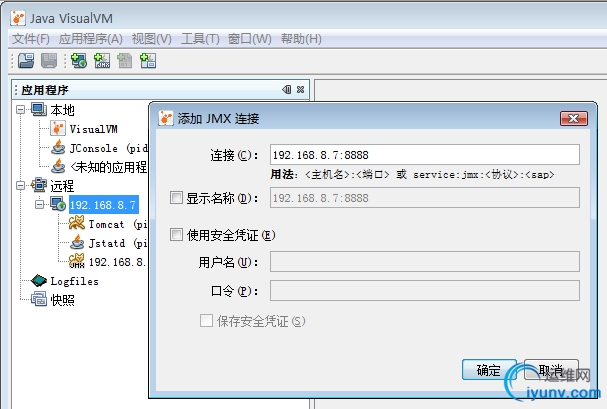
Task: Click the last green-plus toolbar icon
Action: tap(148, 61)
